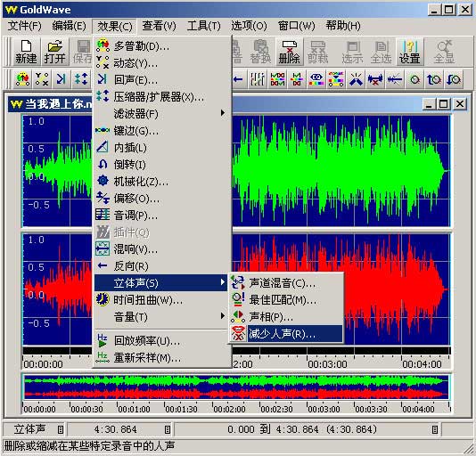Screen dimensions: 476x456
Task: Open the 工具(T) menu
Action: pos(204,26)
